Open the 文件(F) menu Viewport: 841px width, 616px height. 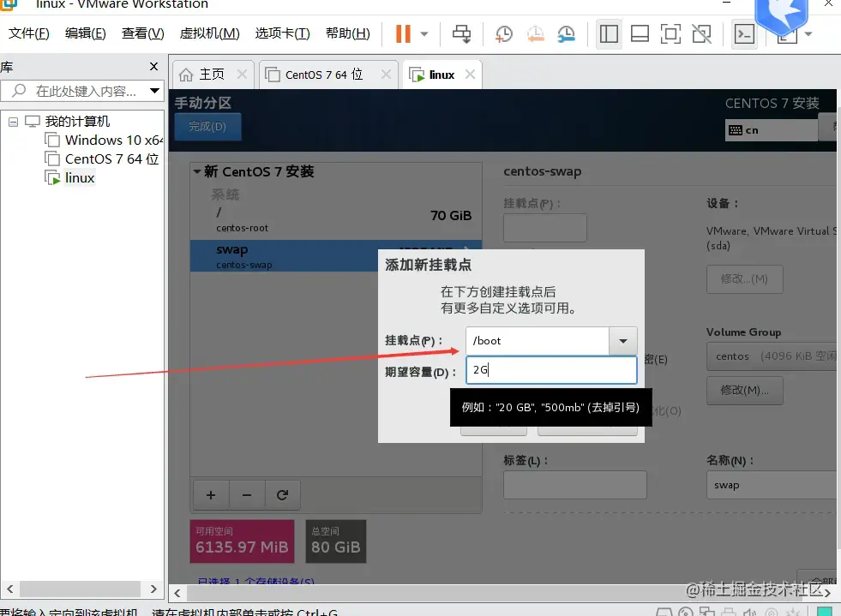click(x=29, y=33)
